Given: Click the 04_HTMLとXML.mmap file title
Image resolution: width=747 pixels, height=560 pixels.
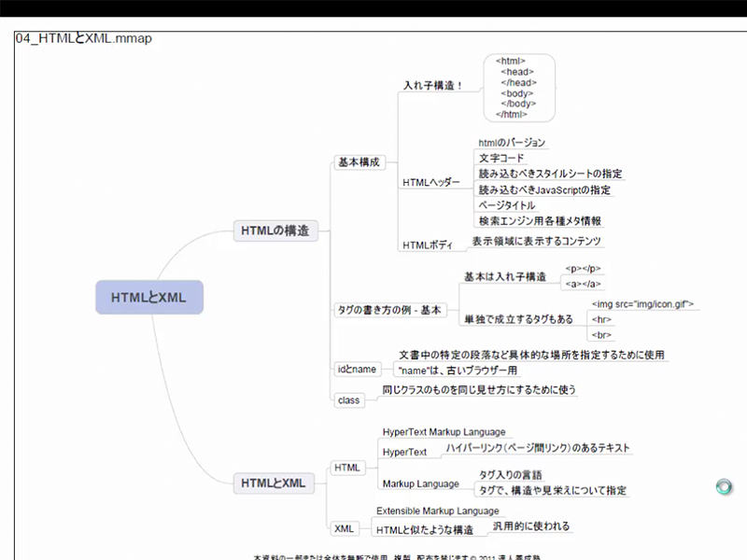Looking at the screenshot, I should (84, 39).
